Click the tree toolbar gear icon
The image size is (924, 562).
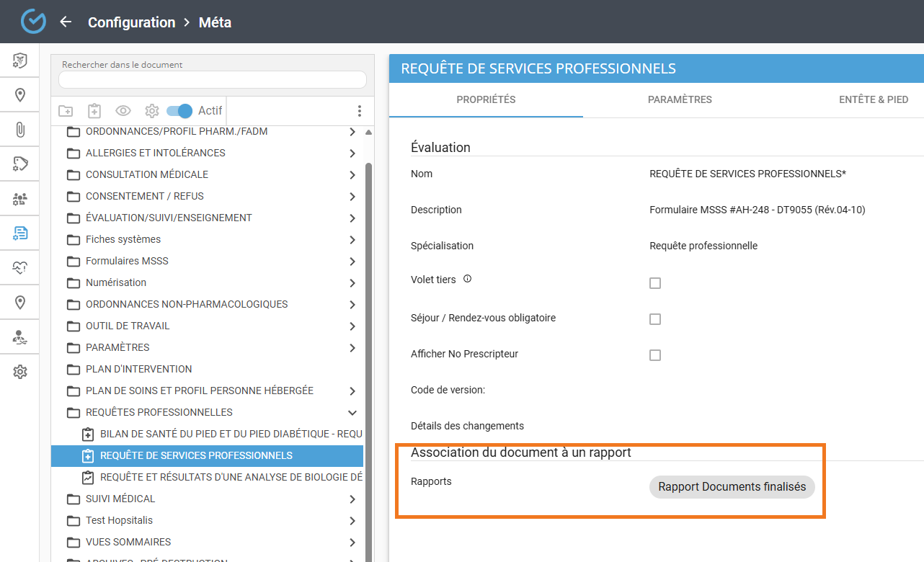[x=151, y=111]
